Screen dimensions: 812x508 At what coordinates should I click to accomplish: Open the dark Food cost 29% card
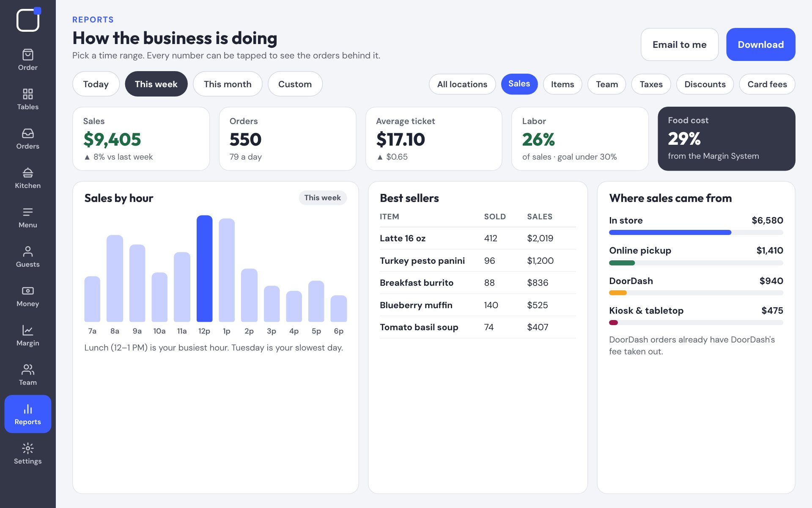pos(726,138)
